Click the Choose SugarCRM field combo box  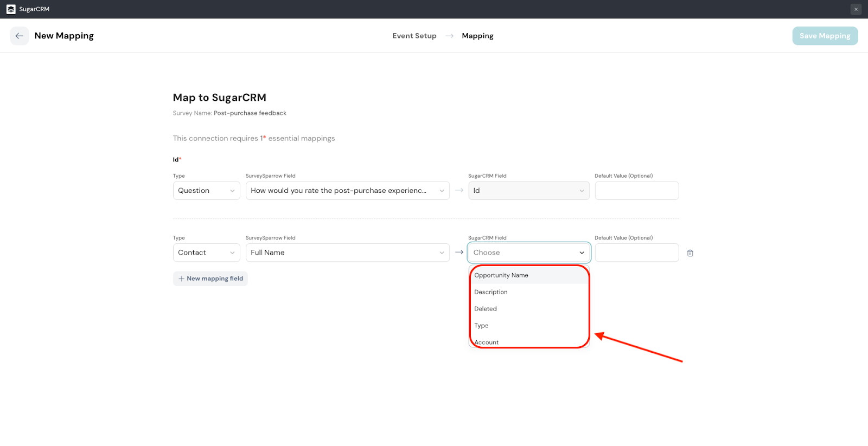(528, 253)
